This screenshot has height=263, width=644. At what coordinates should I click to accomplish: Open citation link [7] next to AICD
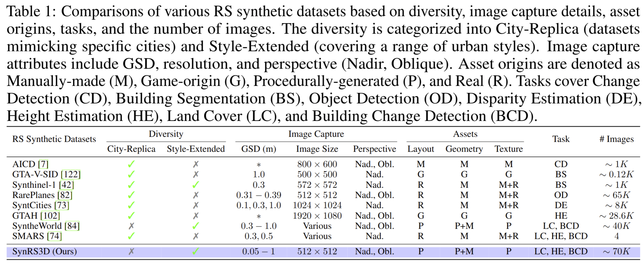point(43,164)
